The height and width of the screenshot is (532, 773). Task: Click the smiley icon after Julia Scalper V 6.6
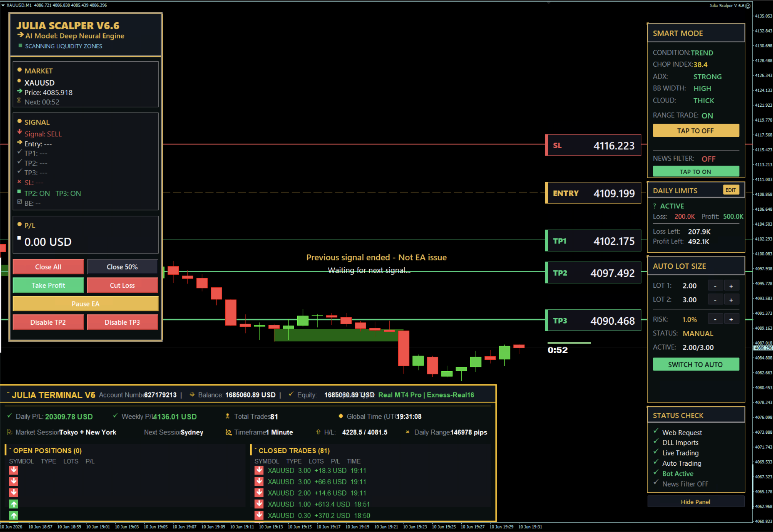point(747,6)
